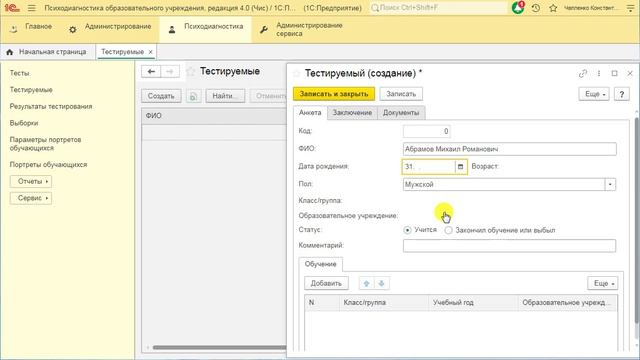Open three-dot menu in Тестируемый form

coord(599,73)
